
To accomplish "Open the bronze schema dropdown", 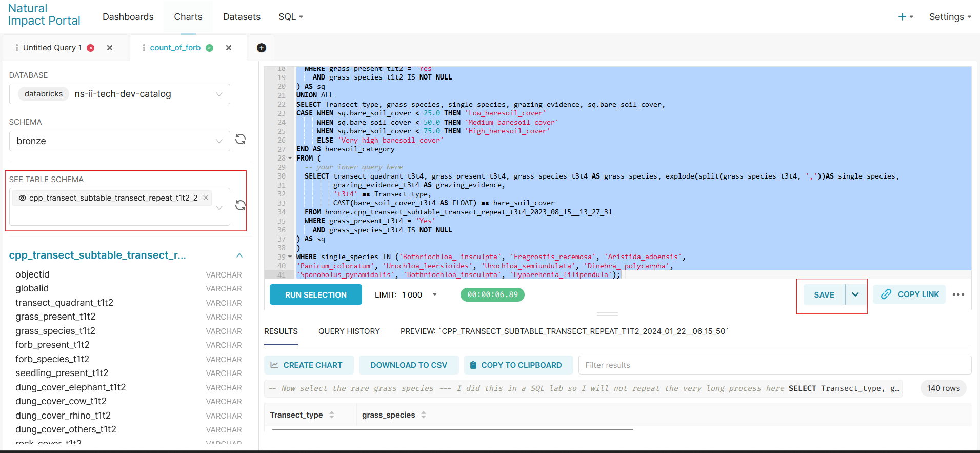I will point(119,141).
